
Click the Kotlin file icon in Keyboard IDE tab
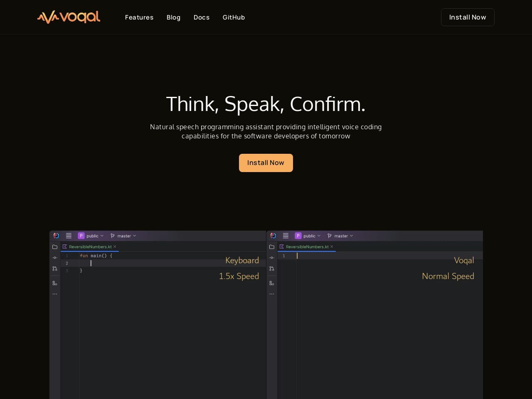(65, 247)
